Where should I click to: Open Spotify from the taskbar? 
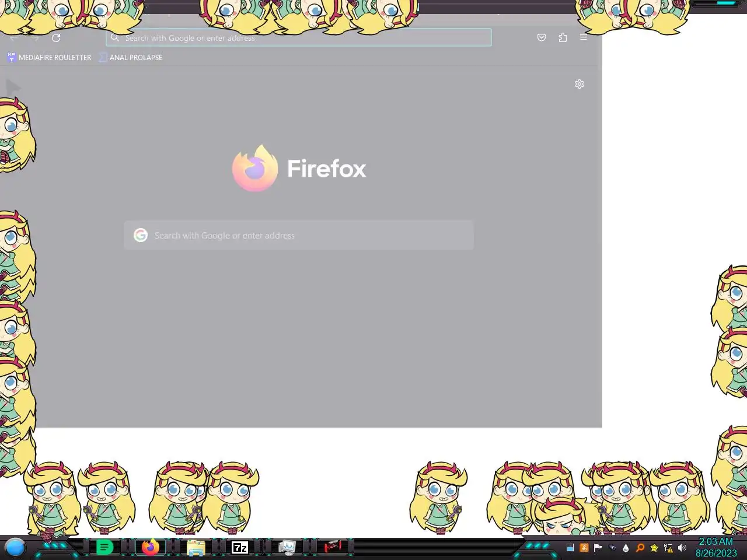104,547
